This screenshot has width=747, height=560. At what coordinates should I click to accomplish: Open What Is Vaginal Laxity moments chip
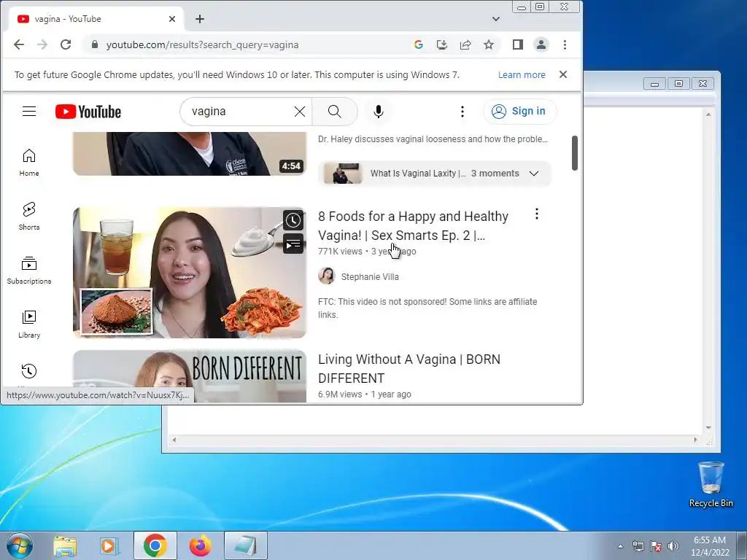(435, 174)
